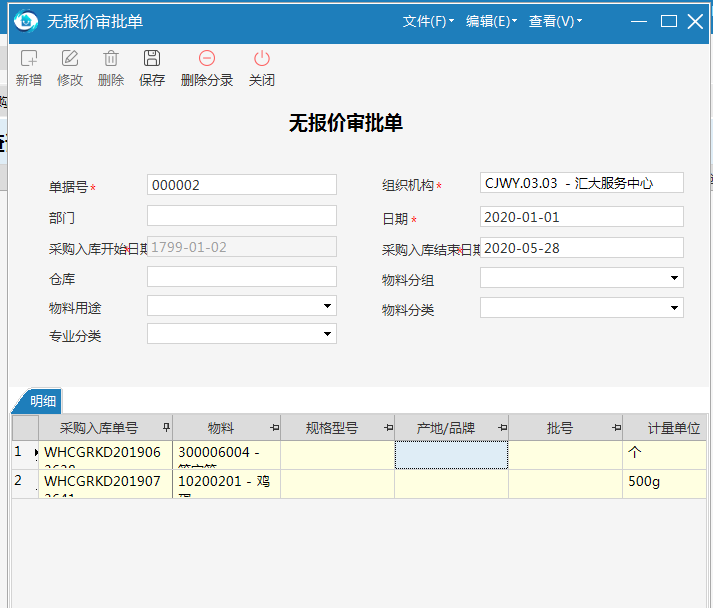Expand the 物料分类 dropdown

coord(674,308)
